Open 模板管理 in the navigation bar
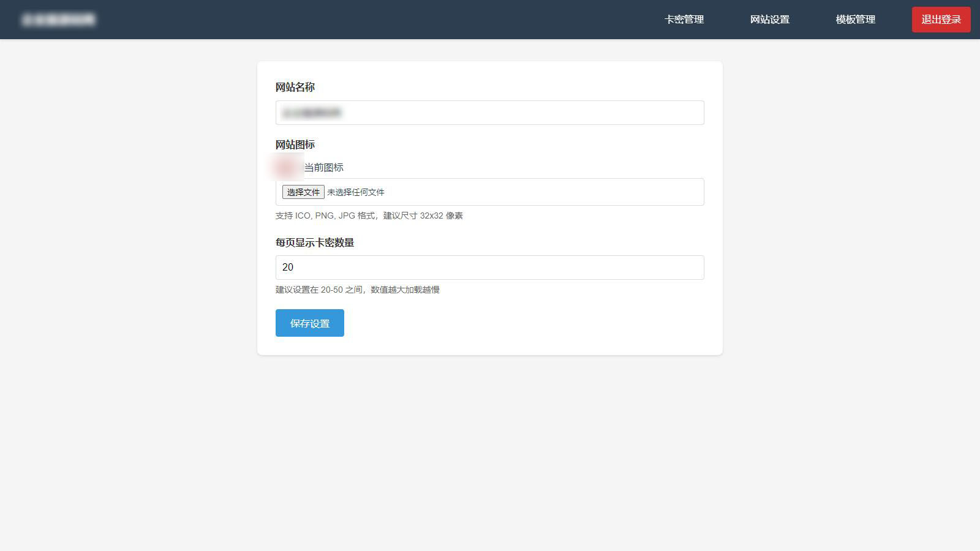This screenshot has height=551, width=980. coord(855,19)
